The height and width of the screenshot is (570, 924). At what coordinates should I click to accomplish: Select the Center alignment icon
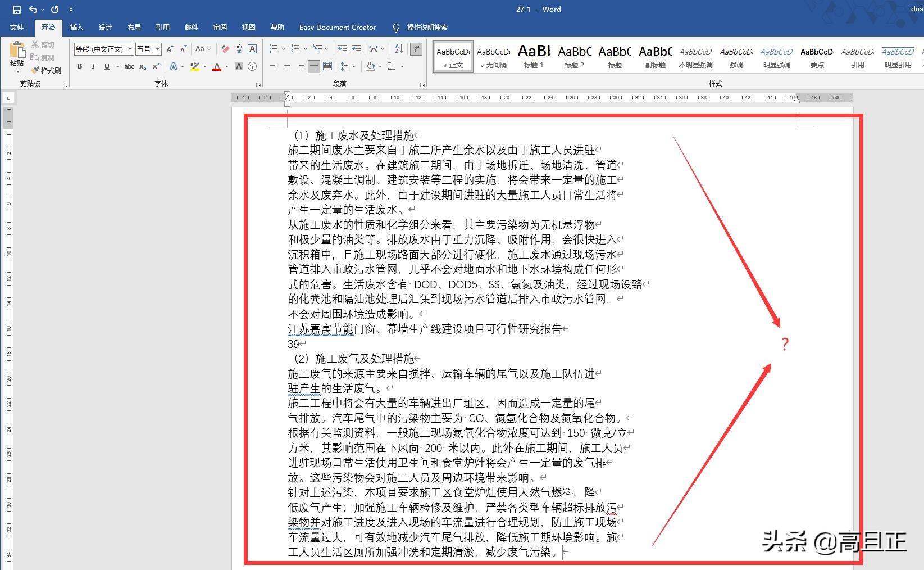click(286, 66)
